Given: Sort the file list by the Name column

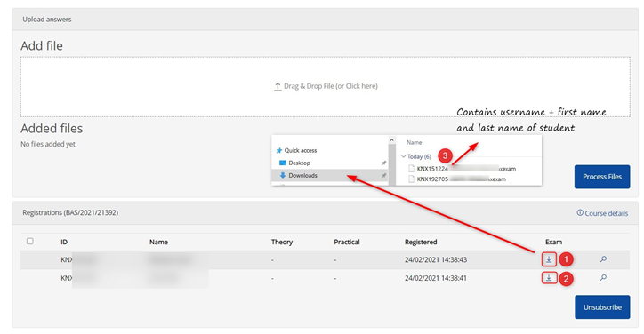Looking at the screenshot, I should 414,143.
